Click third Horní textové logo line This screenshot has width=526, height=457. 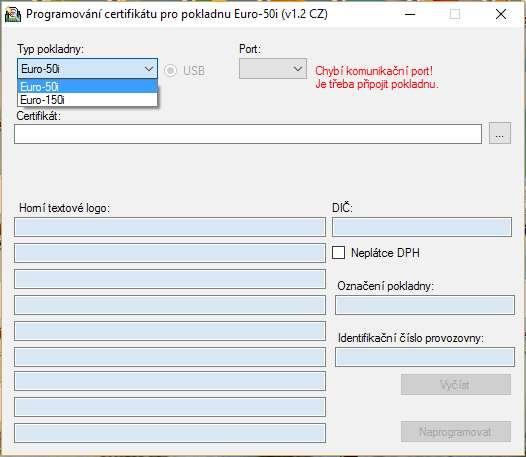[x=170, y=279]
